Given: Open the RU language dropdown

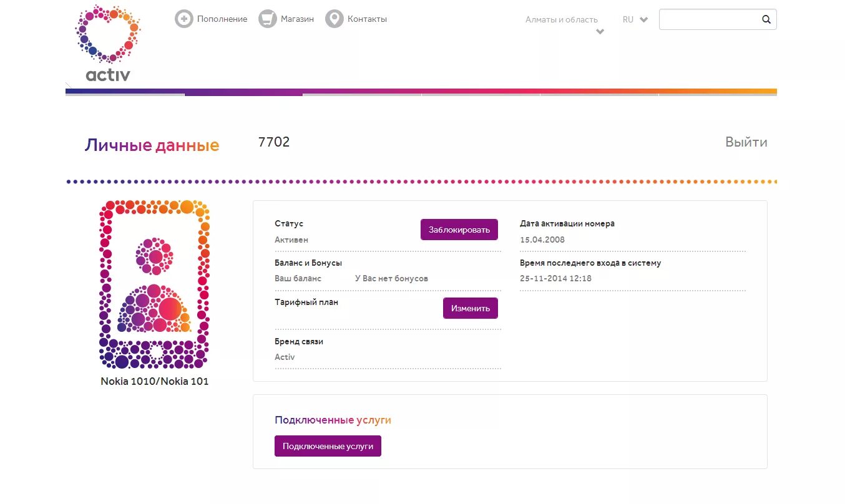Looking at the screenshot, I should [635, 19].
